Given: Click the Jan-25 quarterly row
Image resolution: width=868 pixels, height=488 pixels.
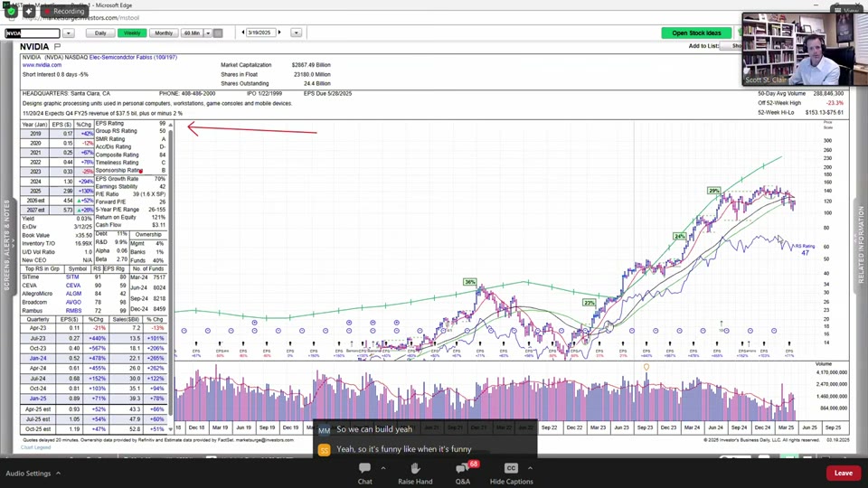Looking at the screenshot, I should click(93, 399).
